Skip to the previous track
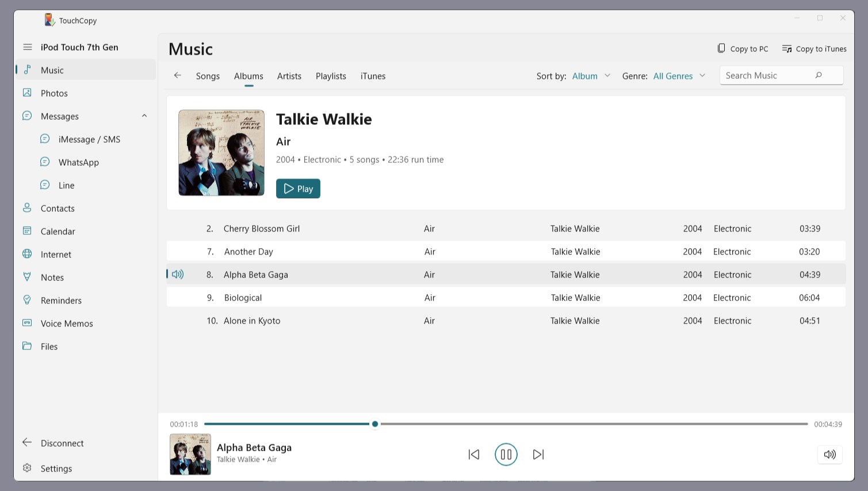 tap(474, 454)
